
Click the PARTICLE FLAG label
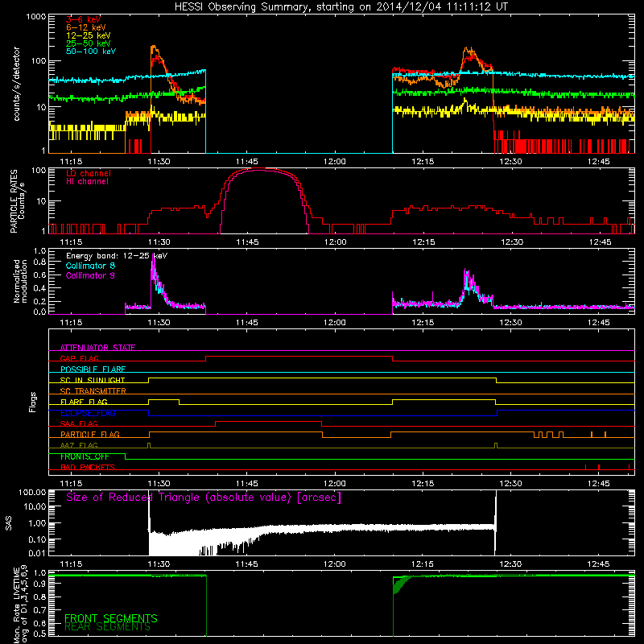pyautogui.click(x=90, y=434)
